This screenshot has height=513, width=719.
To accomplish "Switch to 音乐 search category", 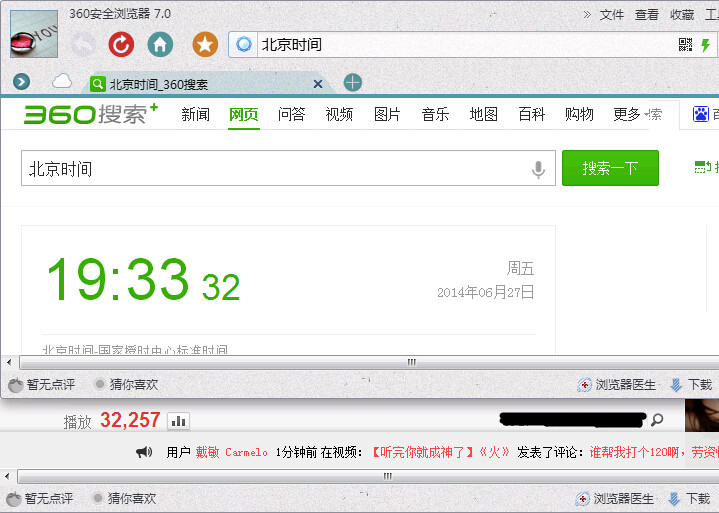I will 435,114.
